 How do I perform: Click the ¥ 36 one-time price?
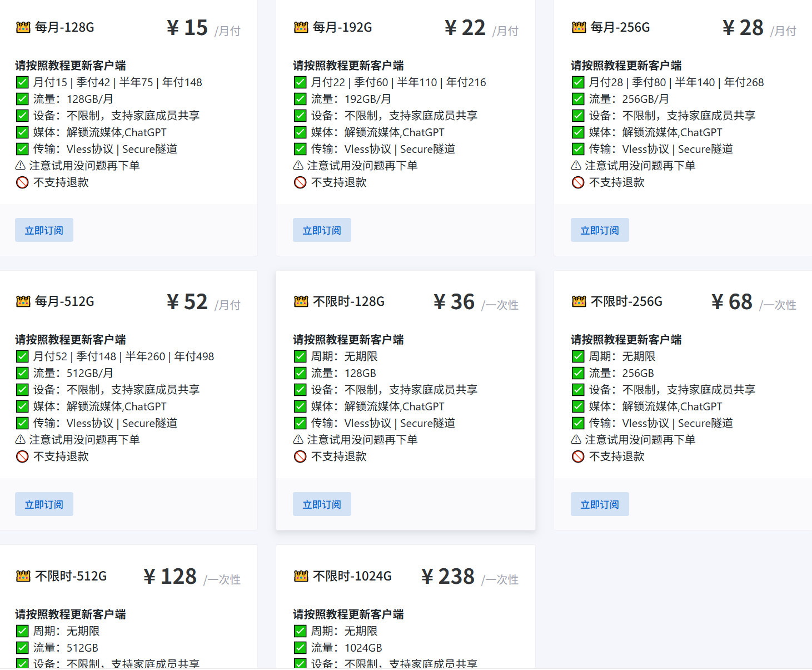(x=454, y=302)
